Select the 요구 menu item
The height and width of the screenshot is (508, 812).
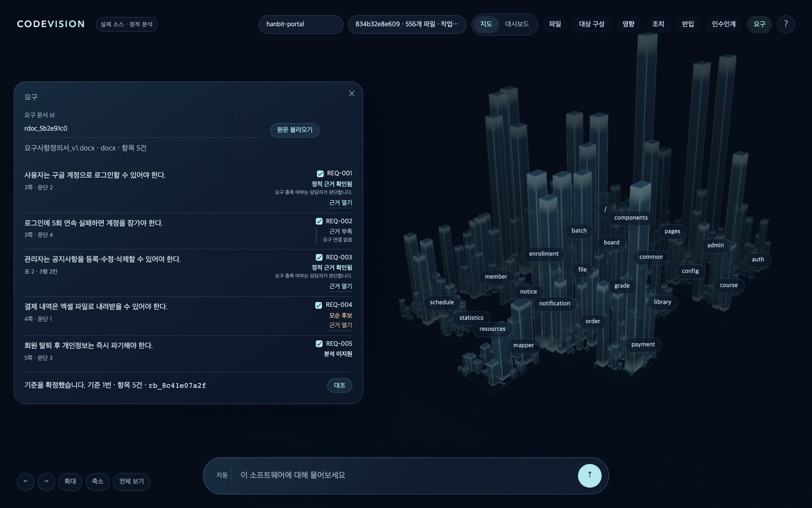pyautogui.click(x=759, y=24)
